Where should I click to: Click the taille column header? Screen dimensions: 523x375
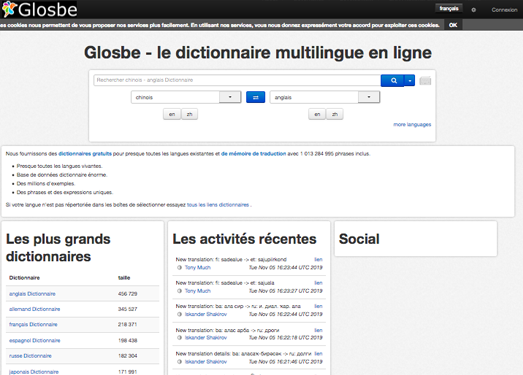(x=124, y=278)
